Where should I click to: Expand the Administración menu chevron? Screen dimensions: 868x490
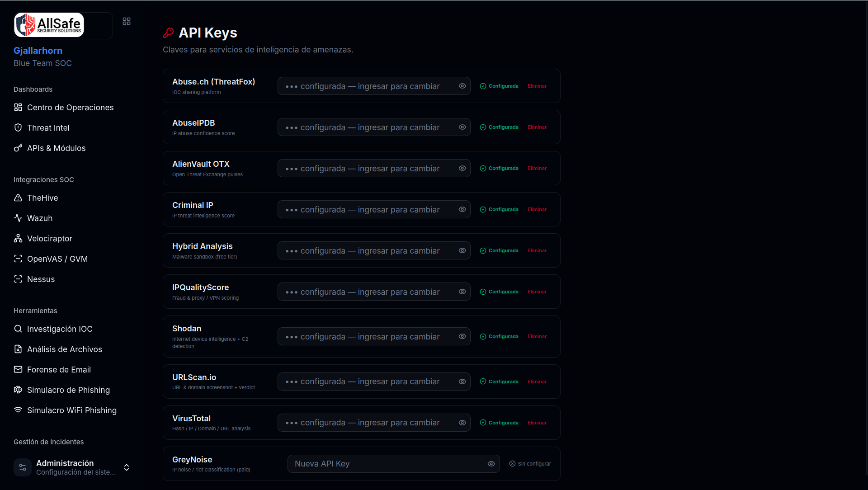tap(127, 467)
